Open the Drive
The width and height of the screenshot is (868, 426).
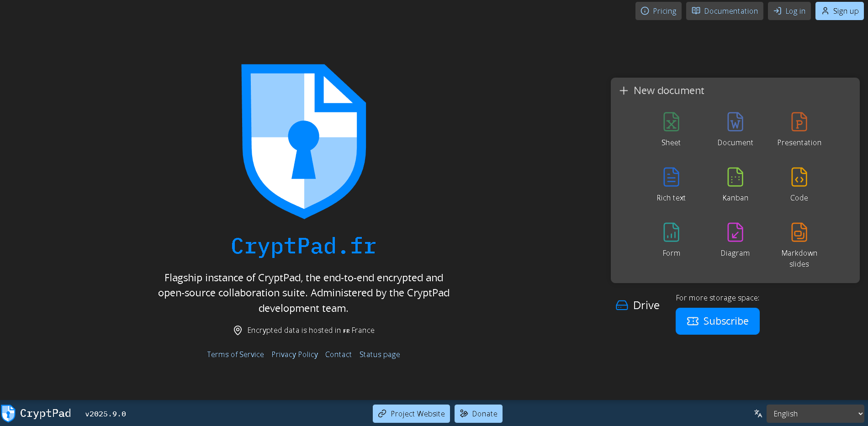(x=638, y=305)
